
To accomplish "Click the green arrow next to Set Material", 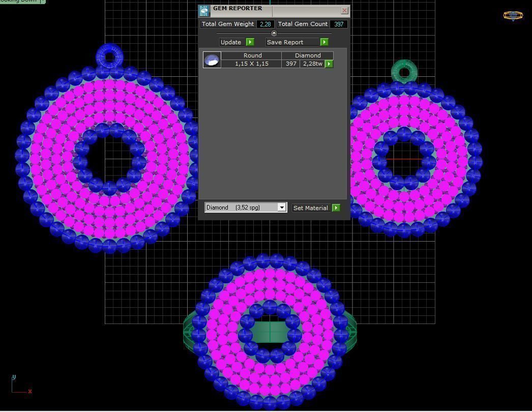I will (336, 208).
